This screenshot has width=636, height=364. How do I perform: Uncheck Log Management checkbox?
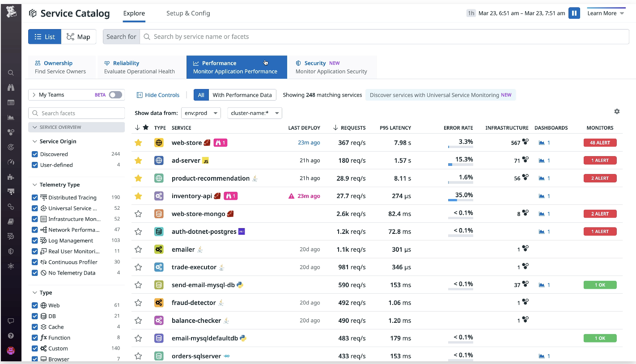pyautogui.click(x=35, y=241)
